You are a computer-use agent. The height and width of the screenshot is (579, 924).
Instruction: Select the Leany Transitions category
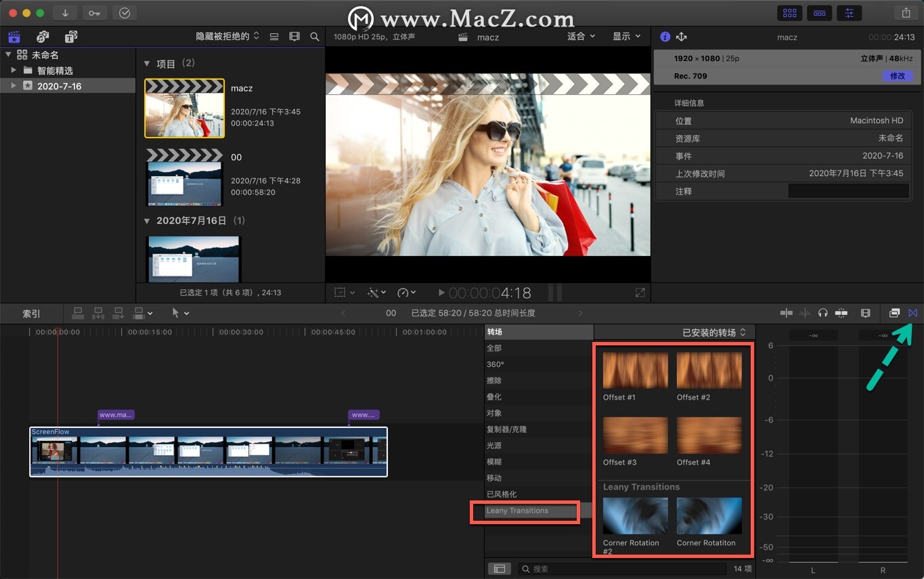(x=539, y=511)
